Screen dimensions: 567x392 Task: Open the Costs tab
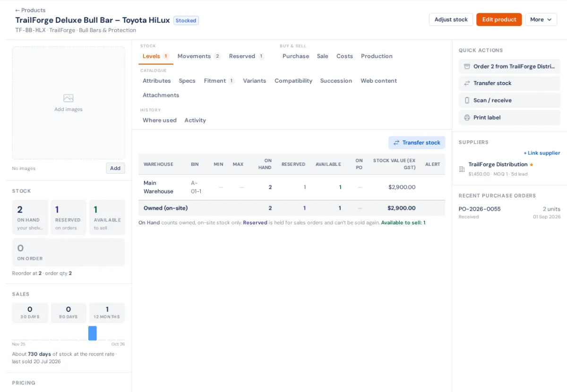345,56
